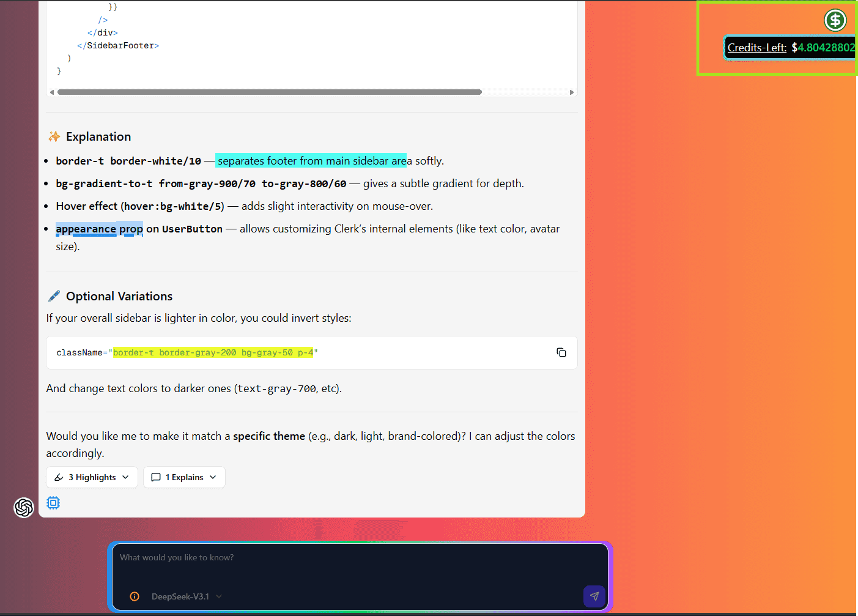Click the pencil icon beside Optional Variations
858x616 pixels.
(x=54, y=296)
